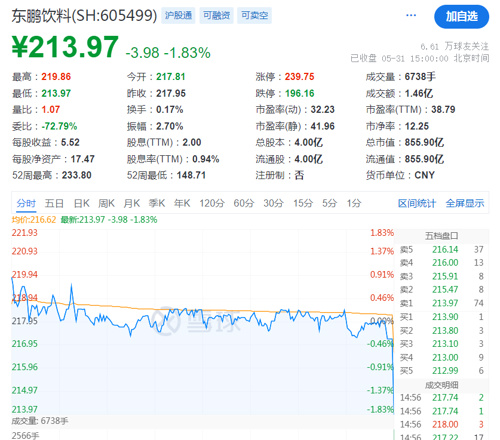The image size is (500, 440).
Task: Click the 卖1 order row price 213.97
Action: coord(445,303)
